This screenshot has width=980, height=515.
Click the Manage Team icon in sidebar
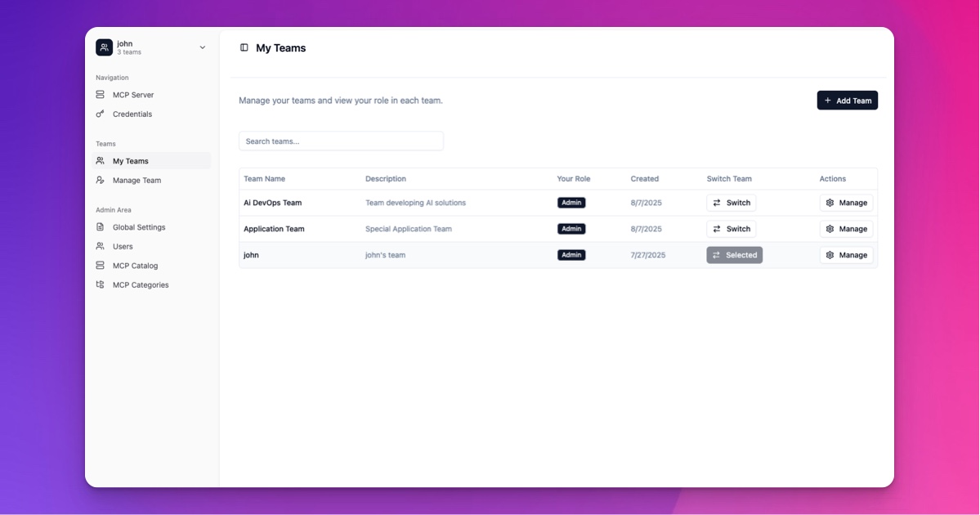(100, 180)
